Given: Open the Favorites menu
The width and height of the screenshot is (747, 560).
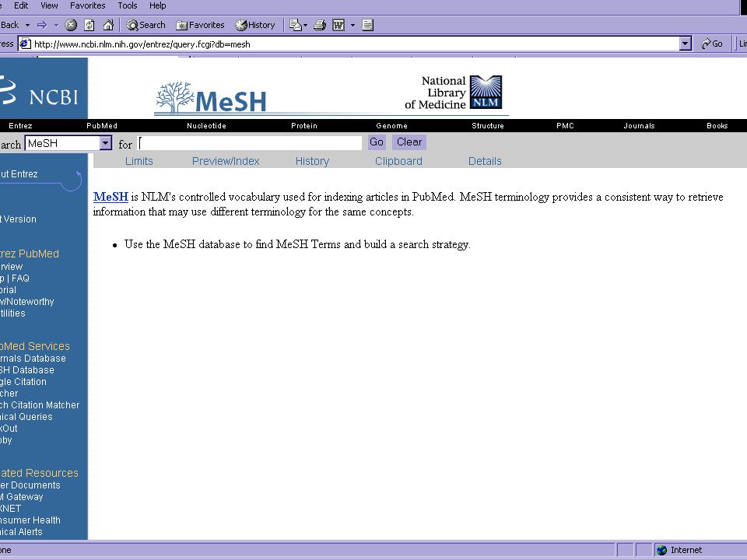Looking at the screenshot, I should [88, 5].
